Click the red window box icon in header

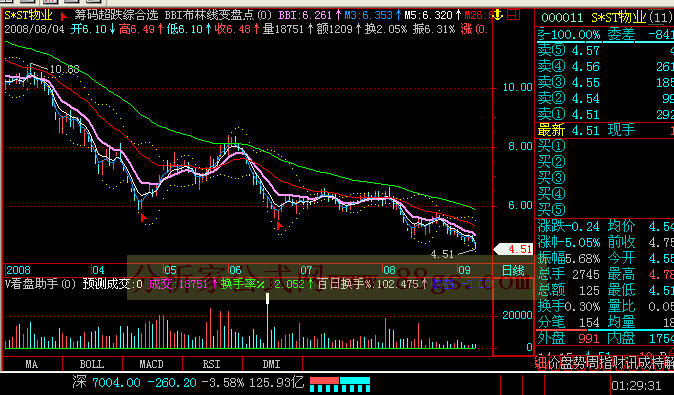tap(513, 15)
